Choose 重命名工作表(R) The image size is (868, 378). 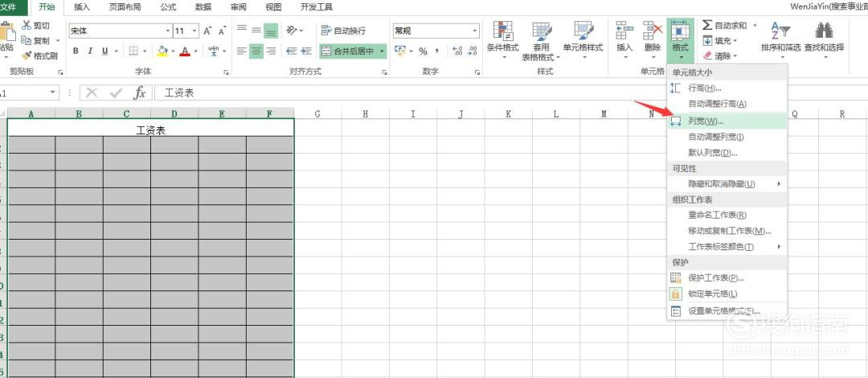tap(727, 215)
